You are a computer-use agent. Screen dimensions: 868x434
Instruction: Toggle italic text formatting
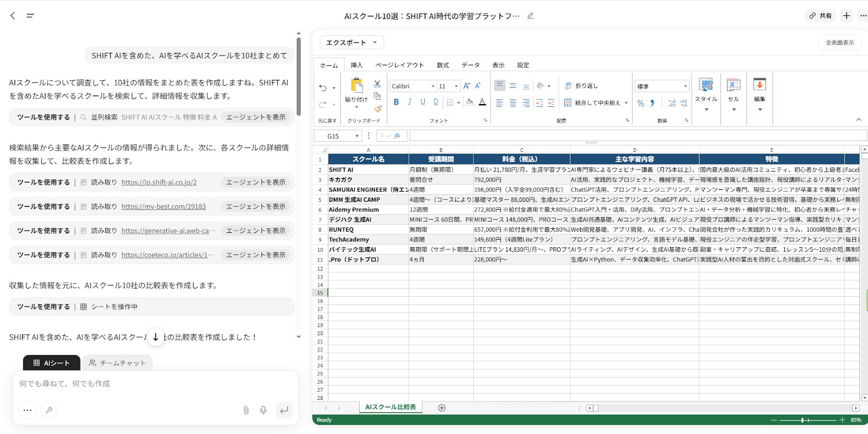(410, 102)
